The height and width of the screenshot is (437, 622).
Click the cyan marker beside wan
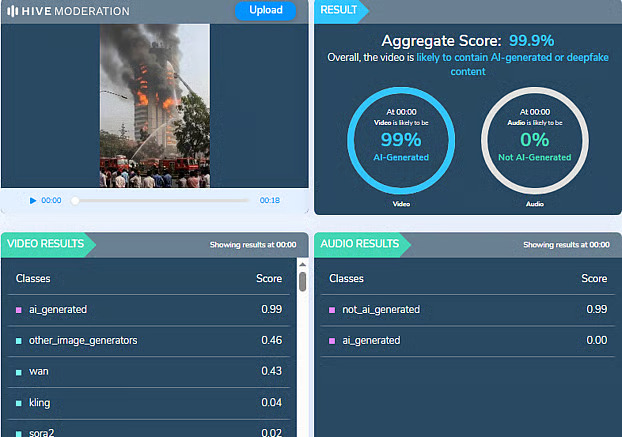coord(18,372)
